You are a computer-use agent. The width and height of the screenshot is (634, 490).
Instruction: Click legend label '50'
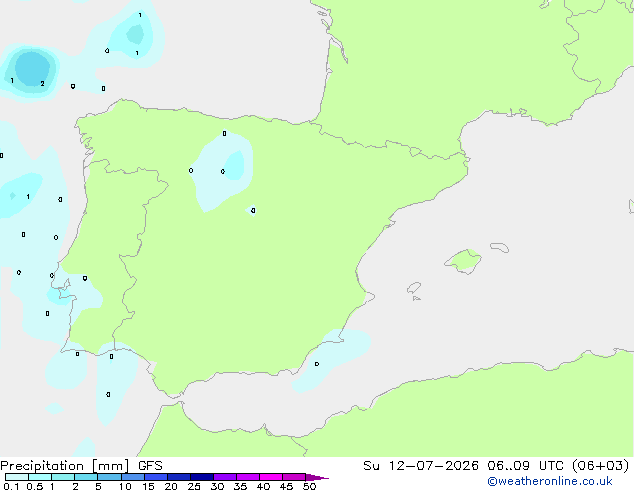click(x=309, y=486)
